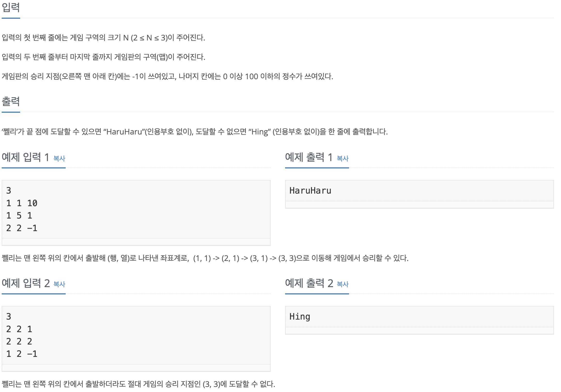Copy example input 2 via 복사 link

click(x=59, y=284)
